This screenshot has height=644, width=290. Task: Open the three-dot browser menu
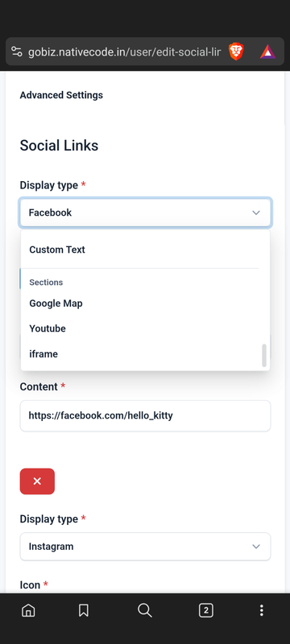click(x=261, y=610)
